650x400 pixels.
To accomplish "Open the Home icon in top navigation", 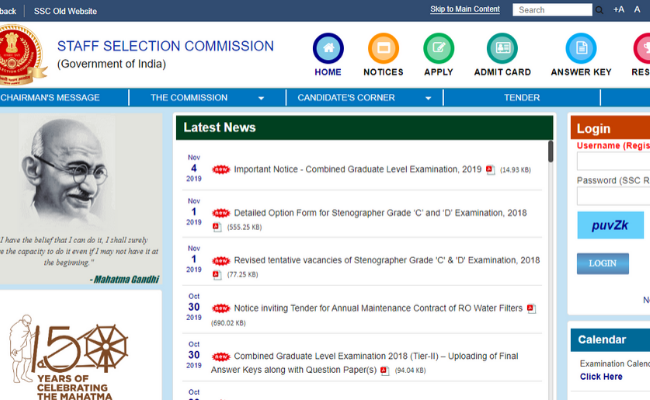I will (328, 49).
